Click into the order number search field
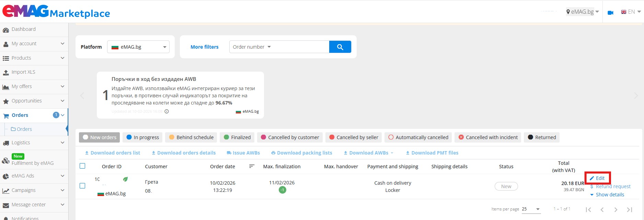The image size is (644, 220). (x=300, y=47)
